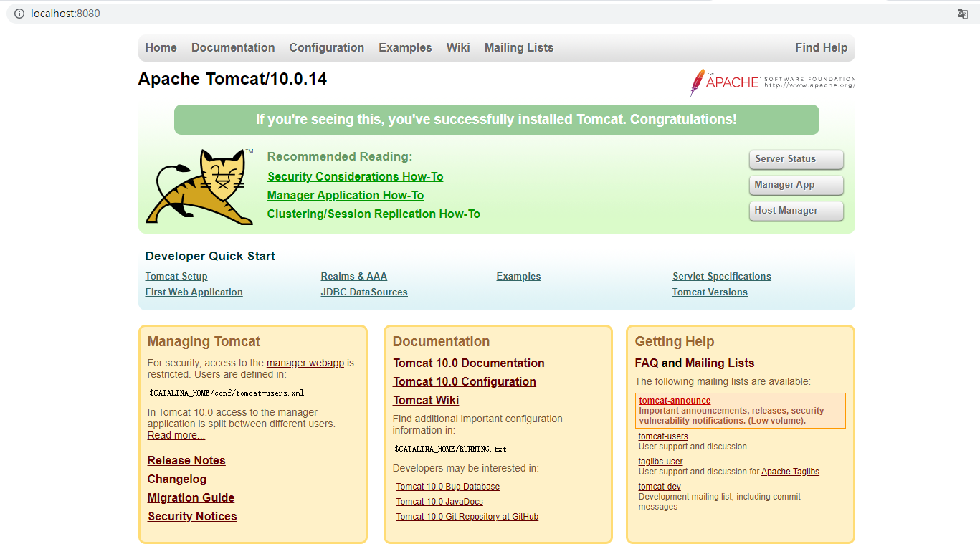
Task: Go to Configuration in the nav bar
Action: pos(327,48)
